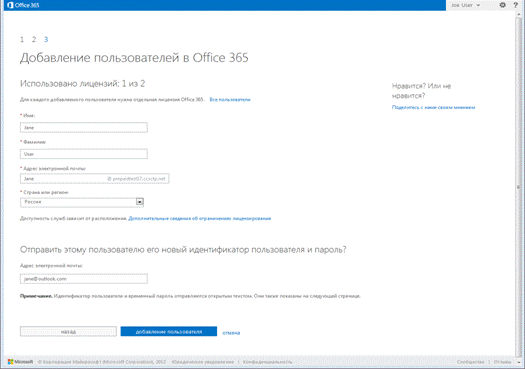525x369 pixels.
Task: Click the назад button
Action: coord(68,331)
